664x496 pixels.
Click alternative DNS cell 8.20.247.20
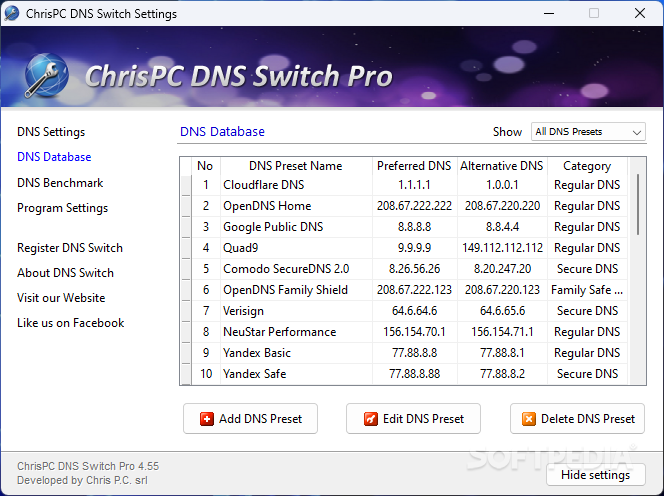coord(502,269)
